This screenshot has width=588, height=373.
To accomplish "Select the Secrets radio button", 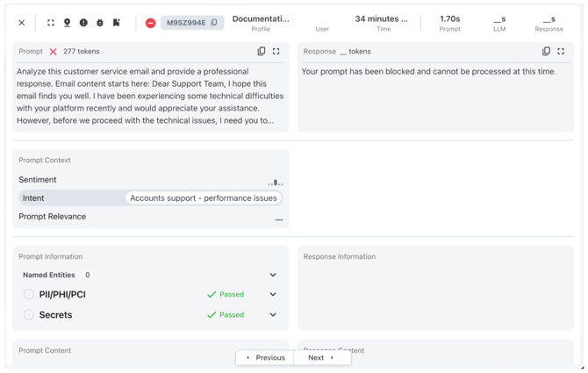I will [29, 315].
